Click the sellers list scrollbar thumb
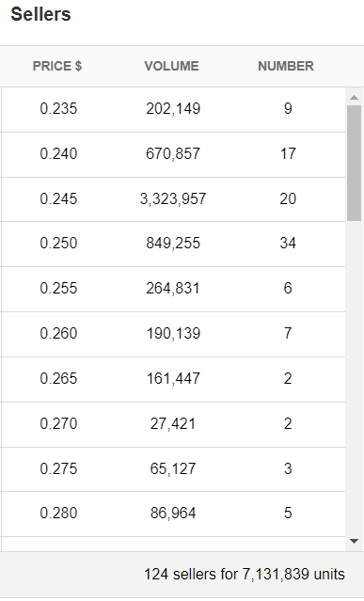364x601 pixels. pyautogui.click(x=354, y=163)
